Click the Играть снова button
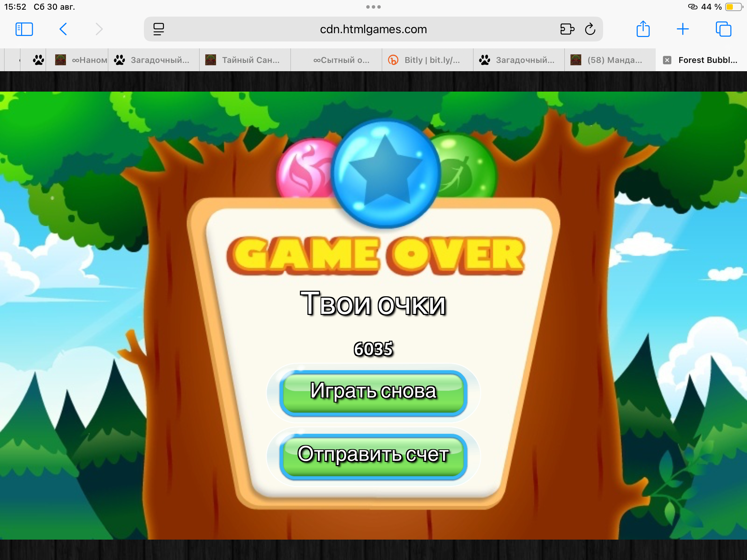747x560 pixels. point(373,393)
